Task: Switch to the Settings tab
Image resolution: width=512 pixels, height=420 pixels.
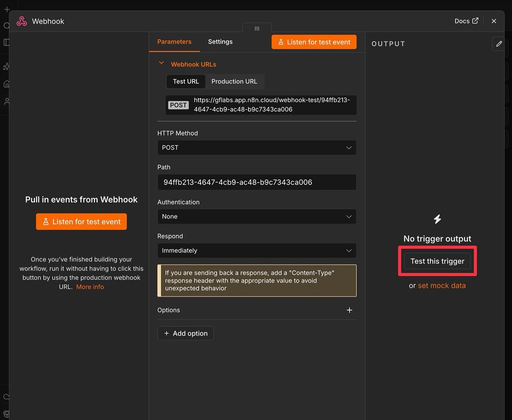Action: (x=220, y=42)
